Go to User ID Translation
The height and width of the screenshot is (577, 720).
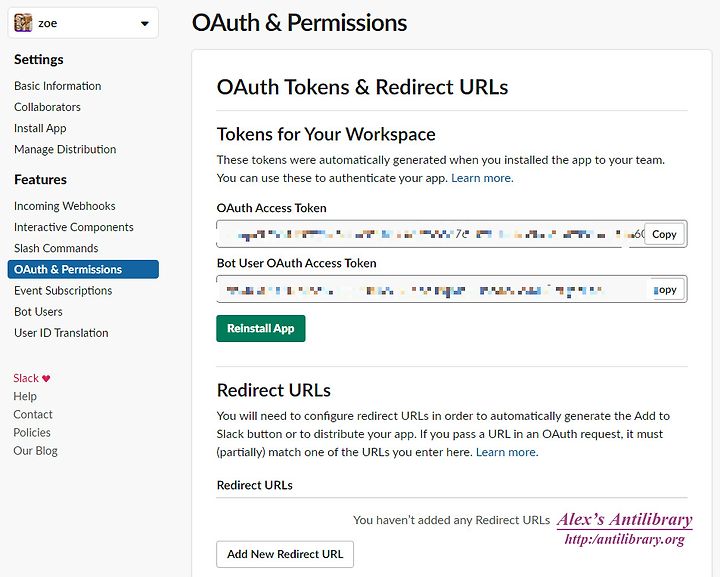[61, 333]
